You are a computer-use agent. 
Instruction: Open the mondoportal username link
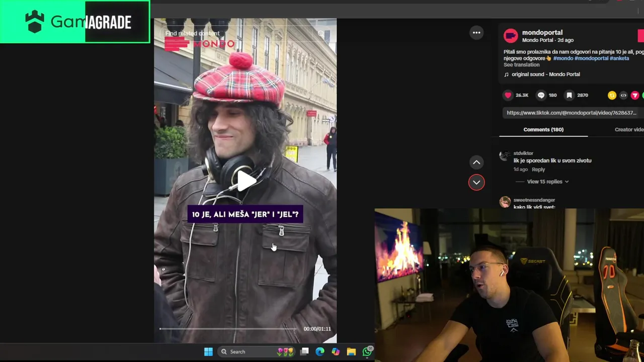tap(542, 32)
